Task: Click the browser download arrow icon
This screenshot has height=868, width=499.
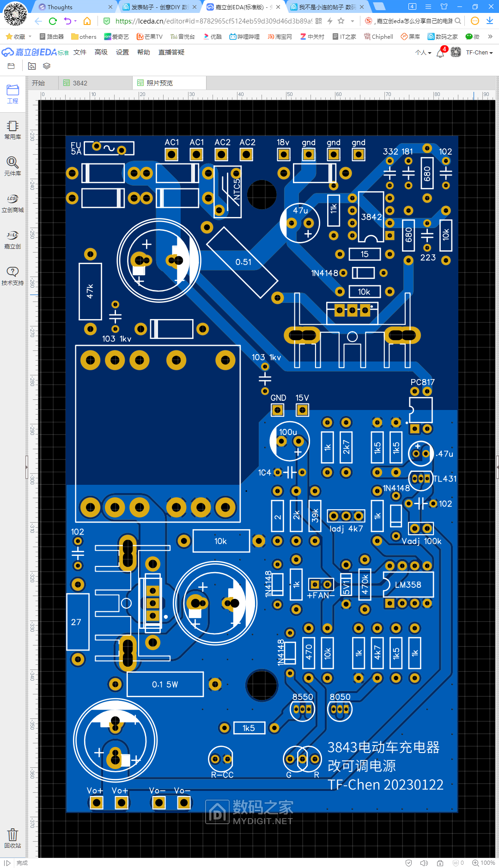Action: coord(490,21)
